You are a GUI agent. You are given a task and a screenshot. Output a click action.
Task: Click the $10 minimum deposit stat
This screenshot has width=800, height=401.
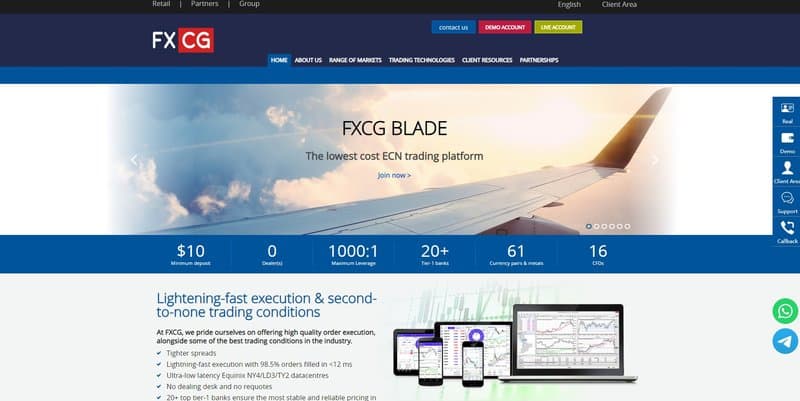pos(190,254)
